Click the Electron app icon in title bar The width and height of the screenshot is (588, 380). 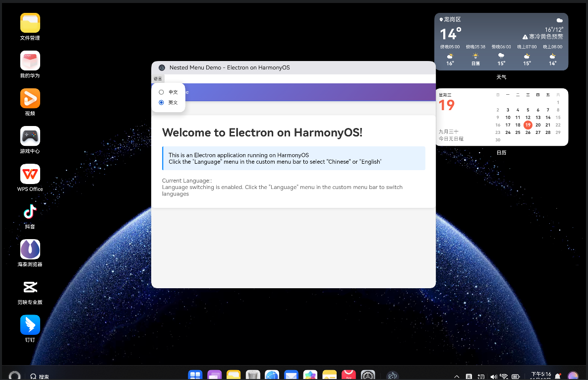pyautogui.click(x=162, y=67)
